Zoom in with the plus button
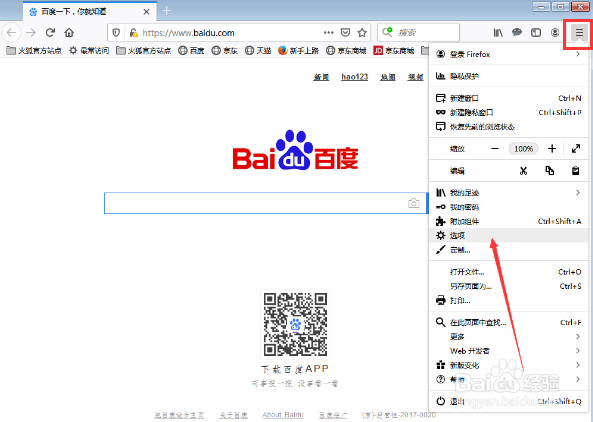This screenshot has height=422, width=593. pos(552,149)
